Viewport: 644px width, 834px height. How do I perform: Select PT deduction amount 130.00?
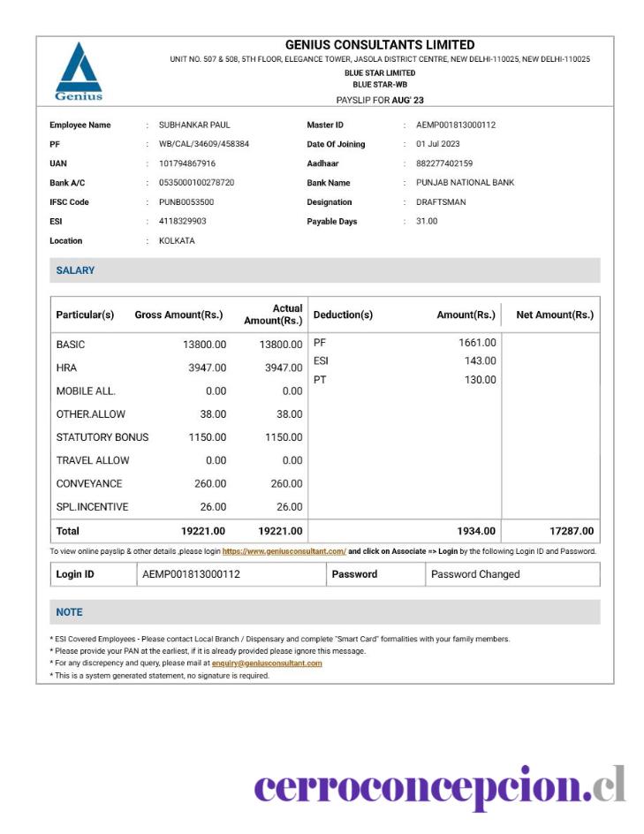tap(480, 380)
